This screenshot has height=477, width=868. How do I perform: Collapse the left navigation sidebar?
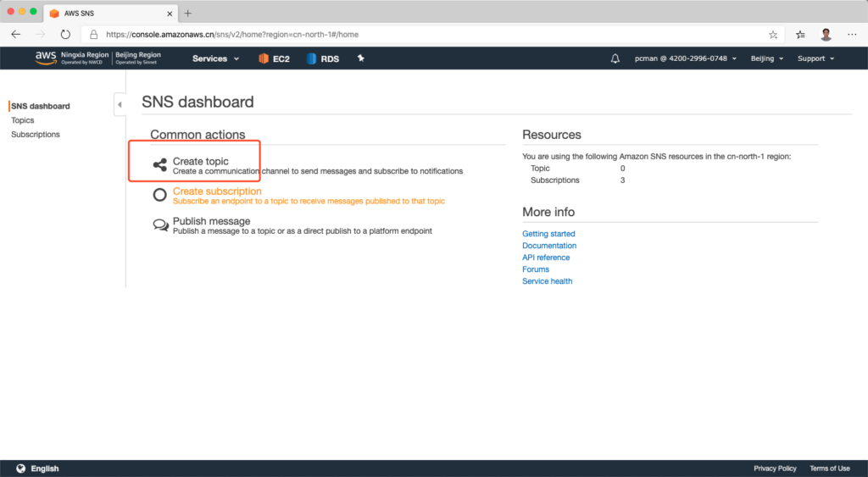pyautogui.click(x=120, y=105)
